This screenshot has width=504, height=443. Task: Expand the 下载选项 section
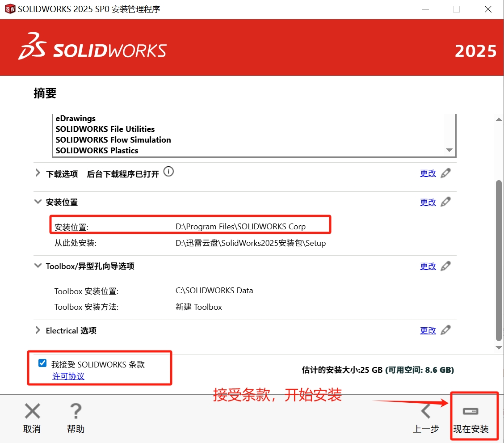coord(38,173)
